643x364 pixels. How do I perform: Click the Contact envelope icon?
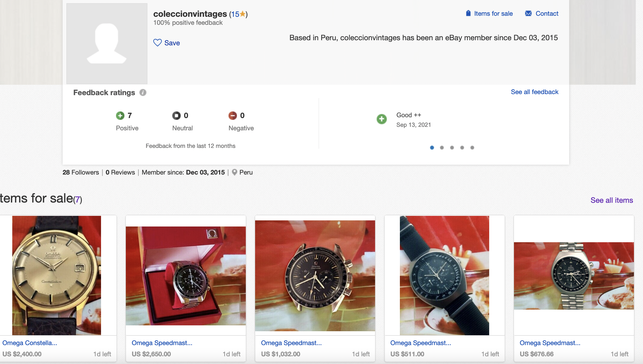click(528, 13)
